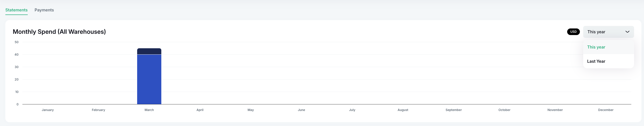Click the dark navy March bar top
This screenshot has height=126, width=644.
tap(149, 51)
